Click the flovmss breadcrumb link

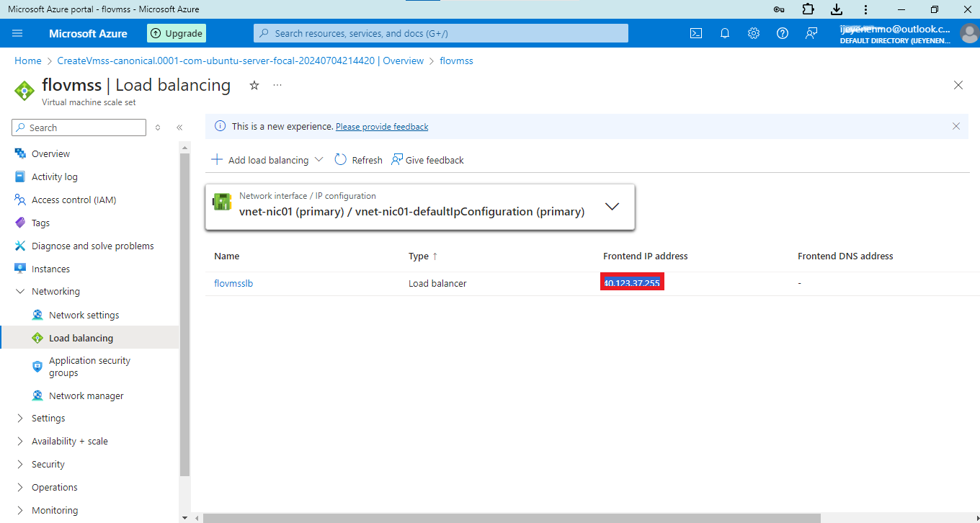[456, 61]
